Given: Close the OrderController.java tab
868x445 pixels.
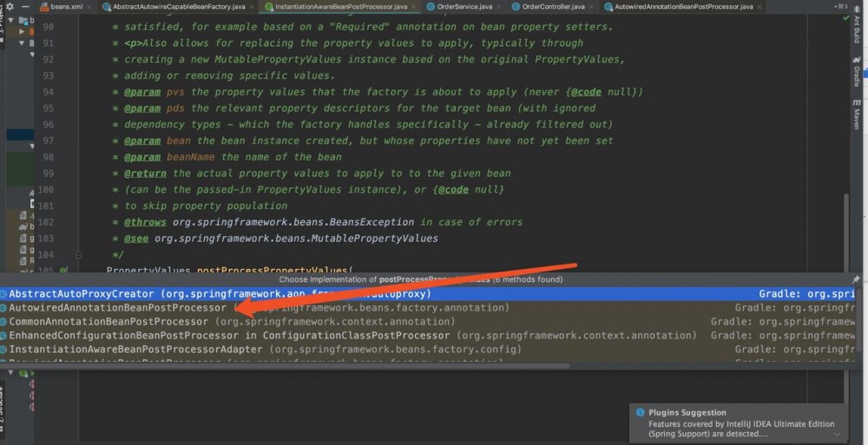Looking at the screenshot, I should tap(590, 7).
